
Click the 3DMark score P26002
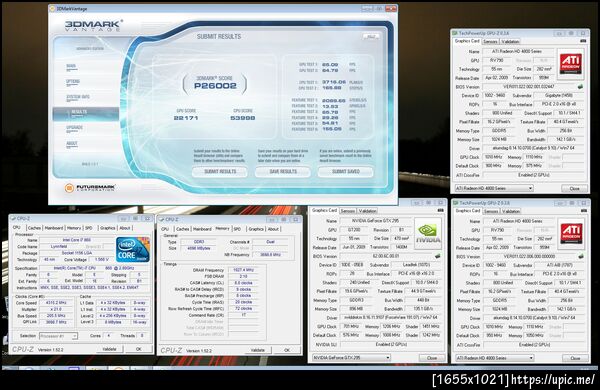tap(215, 86)
